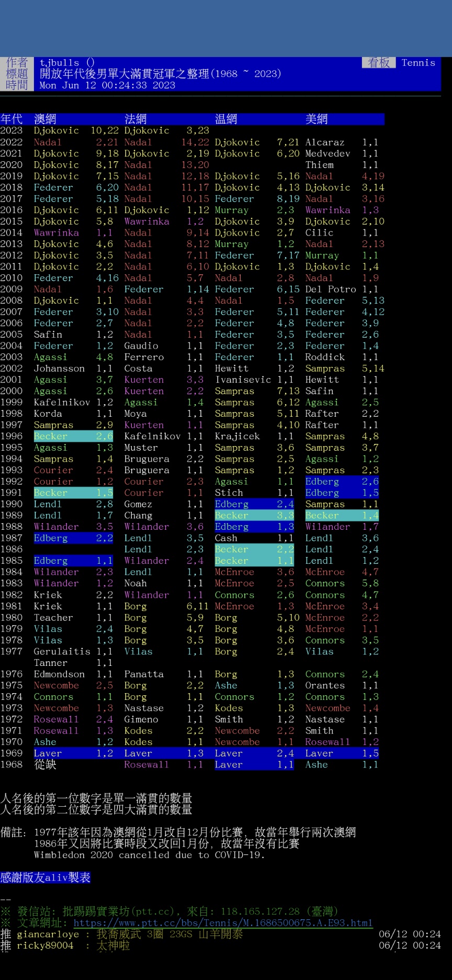Viewport: 452px width, 980px height.
Task: Click commenter username ricky89004
Action: (x=45, y=945)
